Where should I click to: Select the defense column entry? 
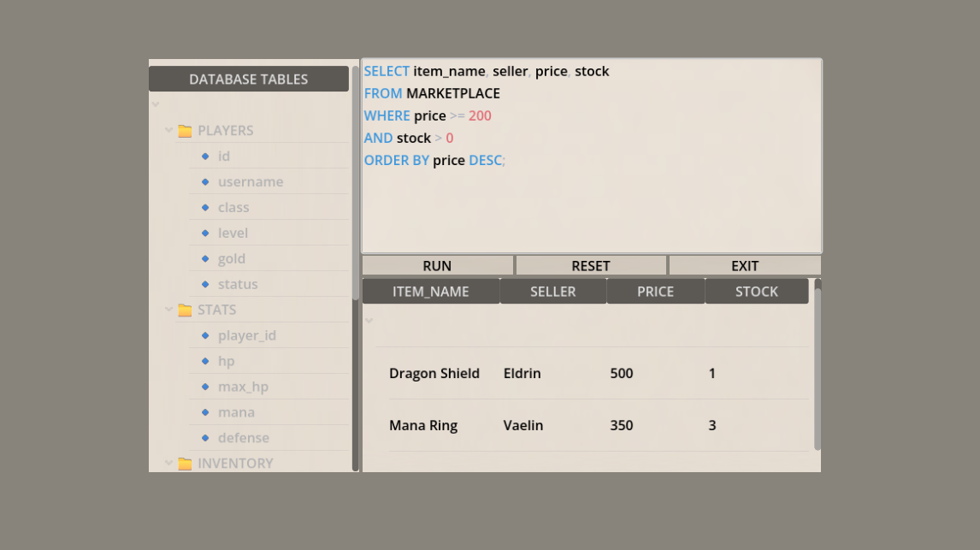point(244,438)
